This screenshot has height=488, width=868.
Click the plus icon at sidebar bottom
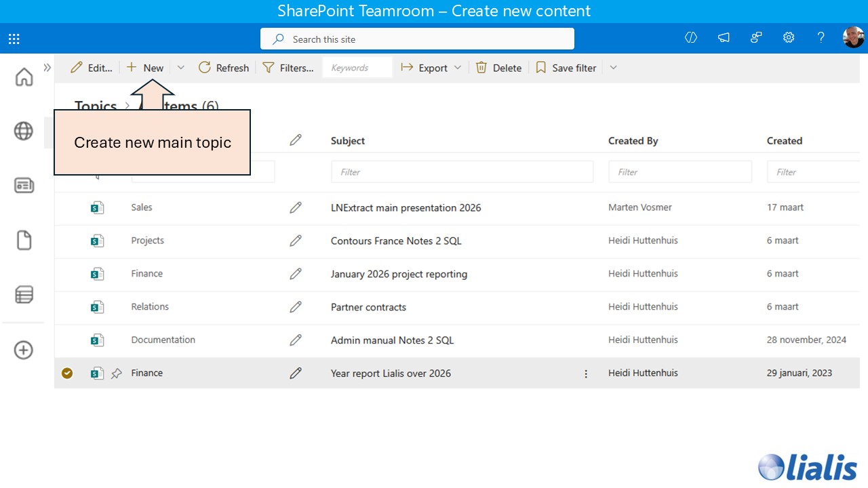point(24,350)
